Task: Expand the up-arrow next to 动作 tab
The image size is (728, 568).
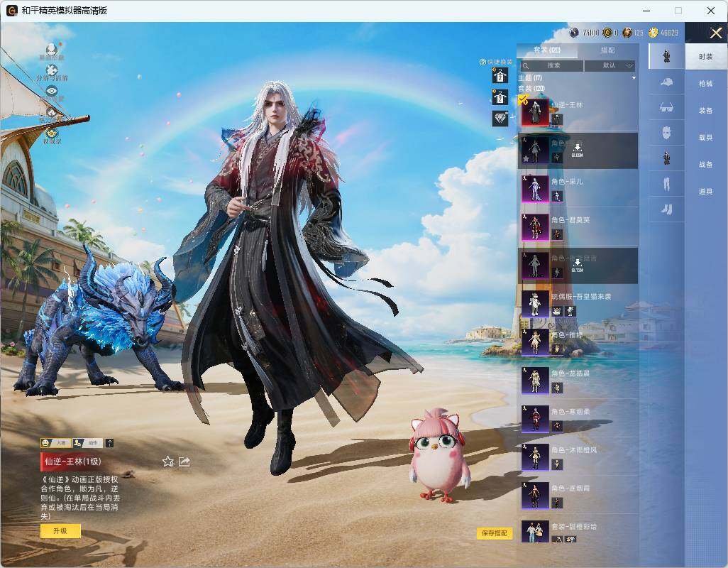Action: coord(109,443)
